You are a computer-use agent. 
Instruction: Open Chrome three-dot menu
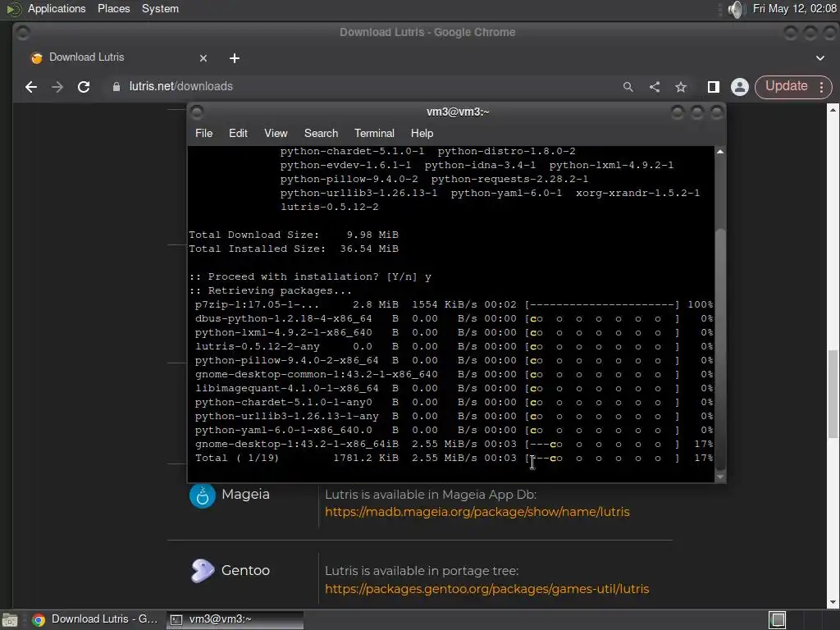pyautogui.click(x=821, y=87)
